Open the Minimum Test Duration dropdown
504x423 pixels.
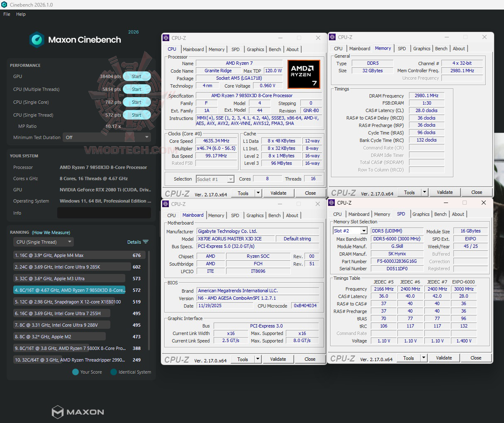(107, 137)
